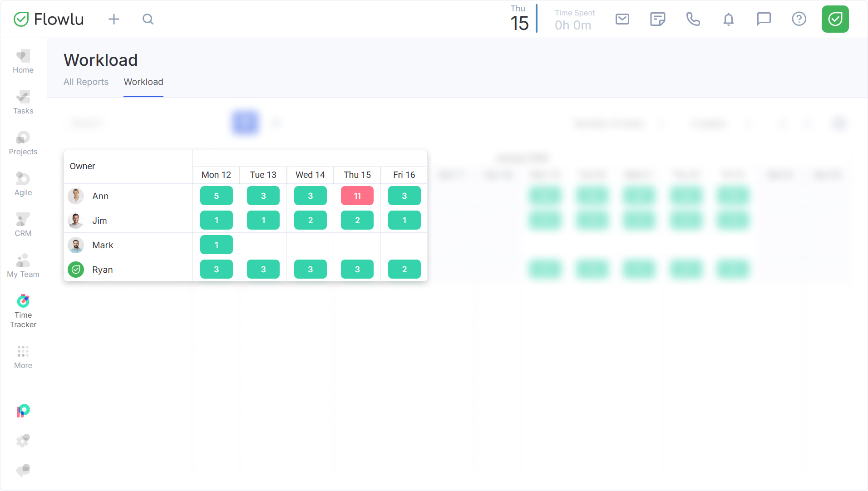Click the help question mark icon

tap(799, 19)
